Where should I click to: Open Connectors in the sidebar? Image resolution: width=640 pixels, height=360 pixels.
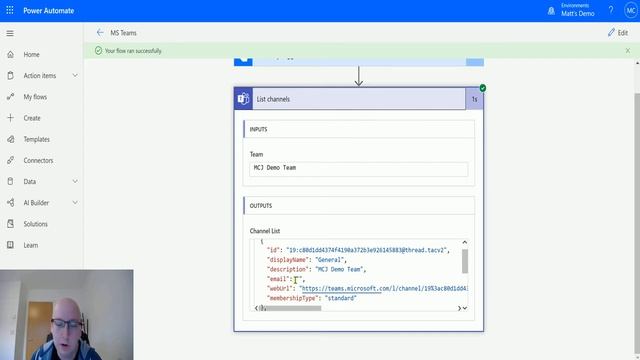pyautogui.click(x=38, y=160)
